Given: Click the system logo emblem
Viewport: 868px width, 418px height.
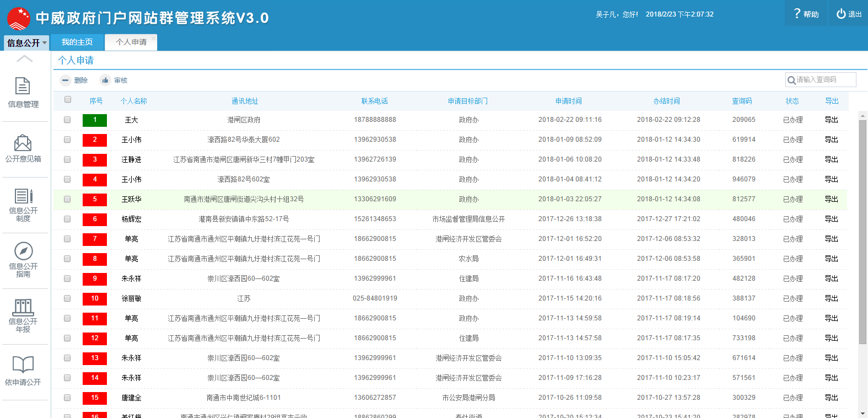Looking at the screenshot, I should 19,19.
